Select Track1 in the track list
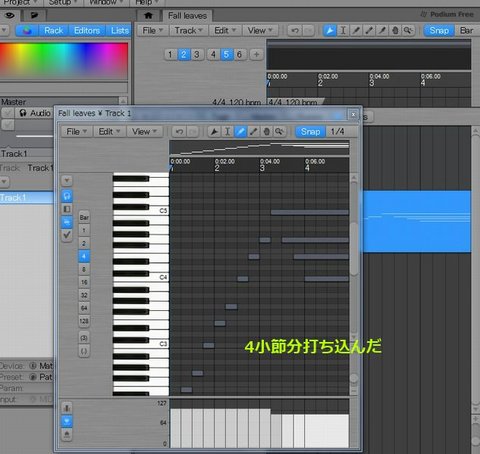The image size is (480, 454). 27,198
